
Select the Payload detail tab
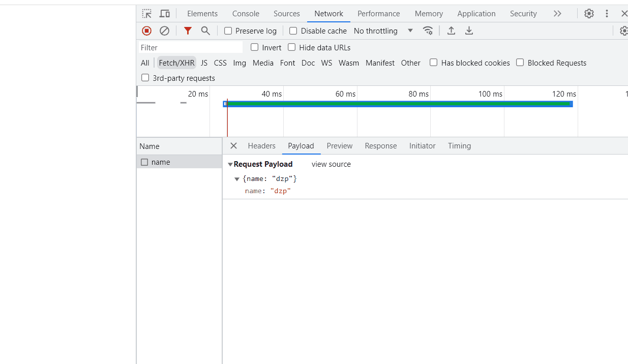pyautogui.click(x=301, y=146)
